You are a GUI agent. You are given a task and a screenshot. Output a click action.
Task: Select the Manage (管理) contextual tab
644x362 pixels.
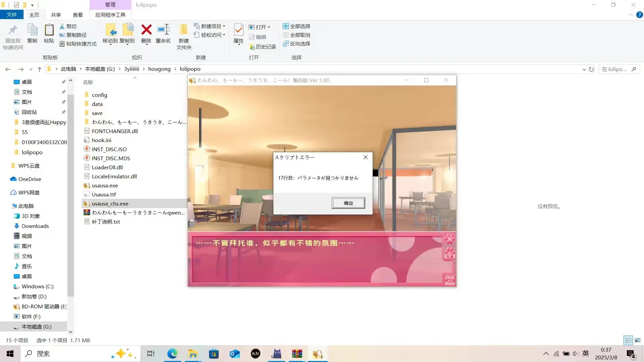tap(110, 5)
